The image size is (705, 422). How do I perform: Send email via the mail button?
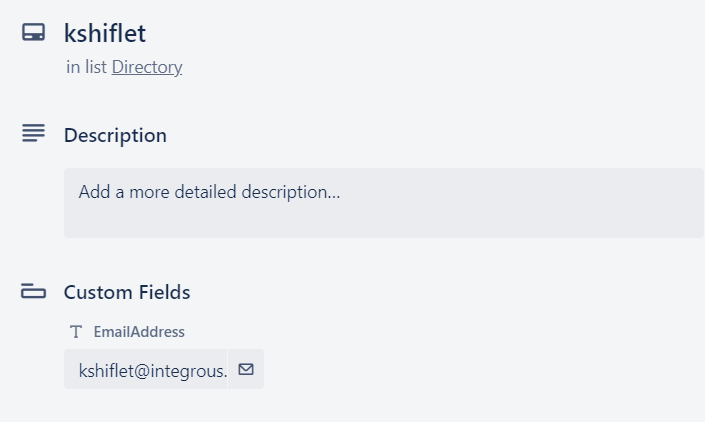tap(246, 369)
